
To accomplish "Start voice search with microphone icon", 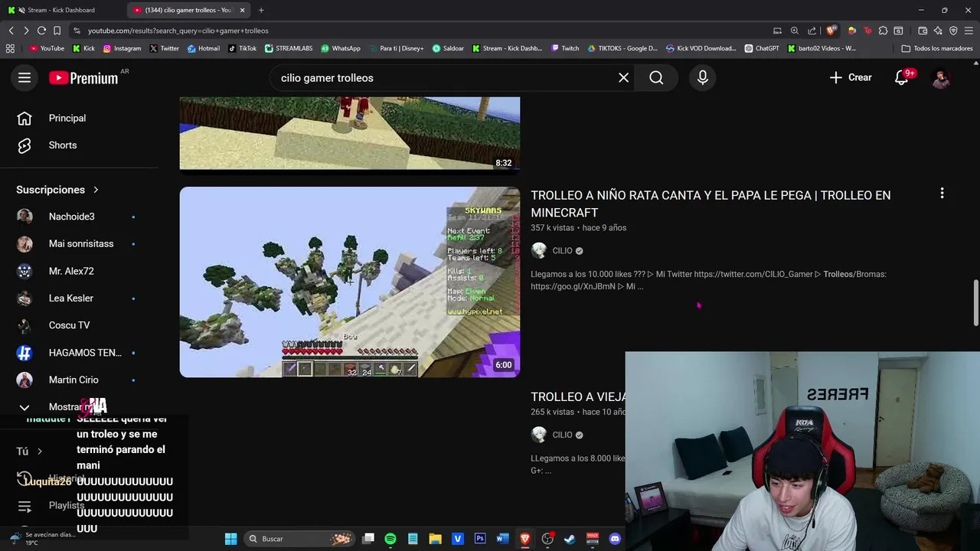I will tap(703, 77).
